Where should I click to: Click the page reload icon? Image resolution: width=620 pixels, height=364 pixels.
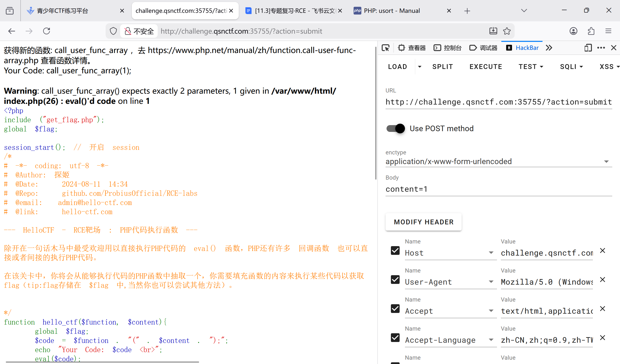[x=46, y=31]
